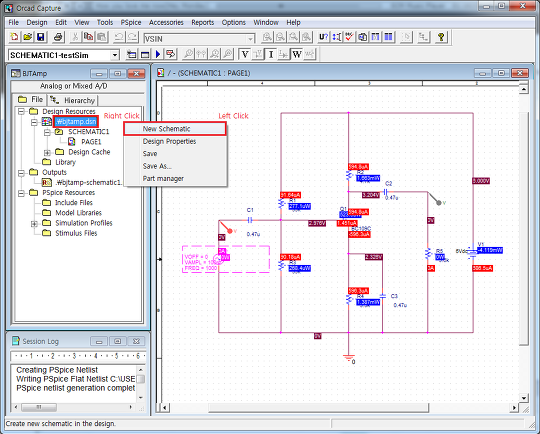Annotate parts with the U? icon
The height and width of the screenshot is (434, 540).
[323, 37]
